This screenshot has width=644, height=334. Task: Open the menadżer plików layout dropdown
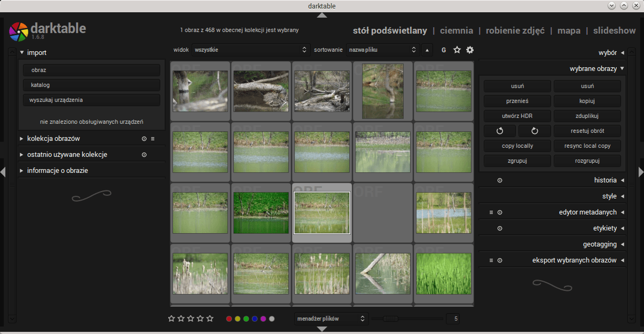tap(331, 319)
